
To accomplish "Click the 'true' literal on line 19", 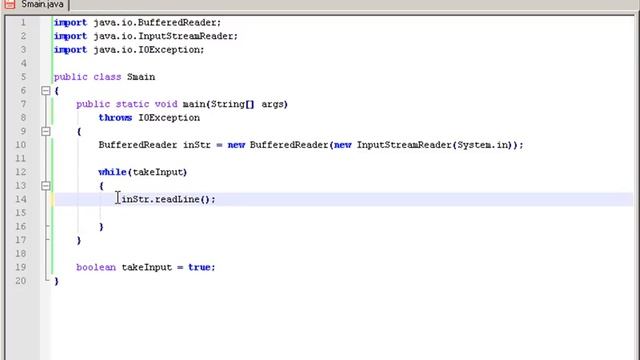I will (x=199, y=267).
